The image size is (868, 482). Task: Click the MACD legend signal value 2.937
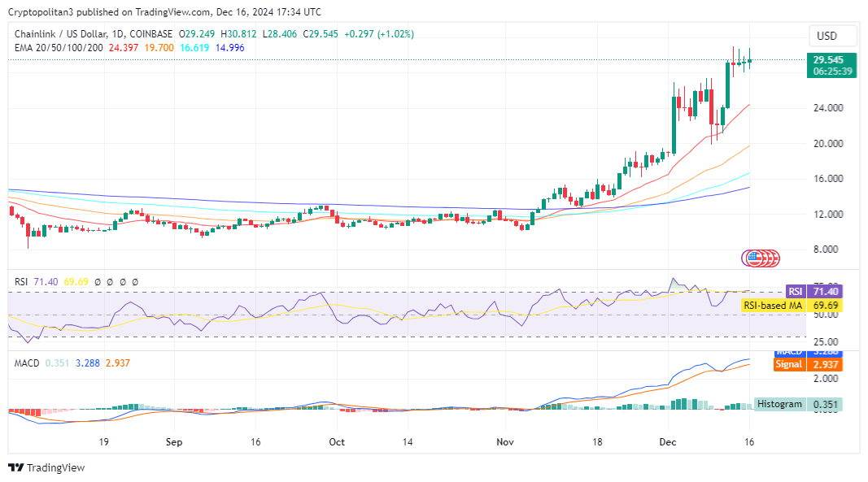pyautogui.click(x=118, y=363)
